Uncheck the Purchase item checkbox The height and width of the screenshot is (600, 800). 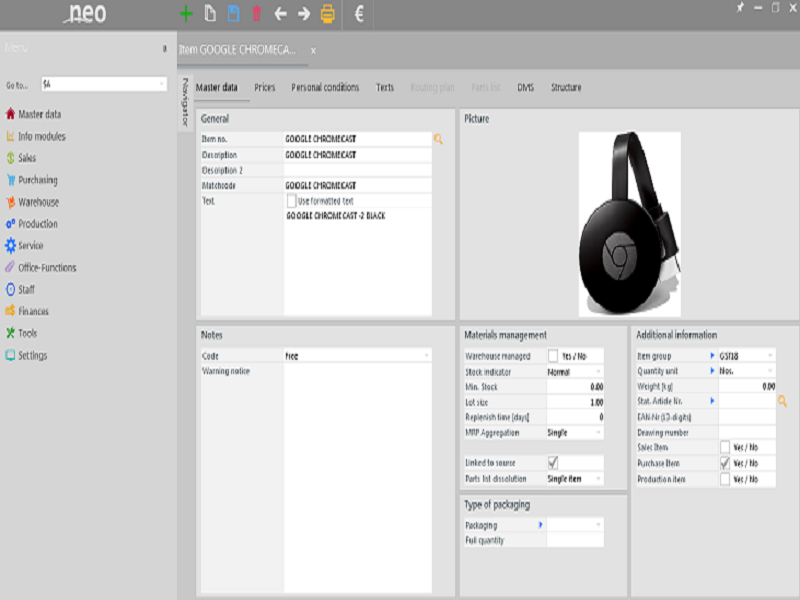click(x=725, y=463)
